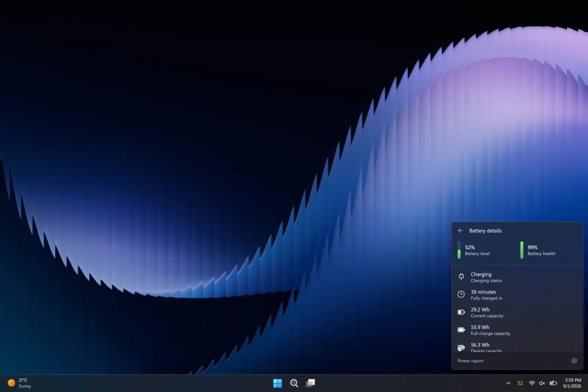This screenshot has width=588, height=392.
Task: Open taskbar Search
Action: pos(294,383)
